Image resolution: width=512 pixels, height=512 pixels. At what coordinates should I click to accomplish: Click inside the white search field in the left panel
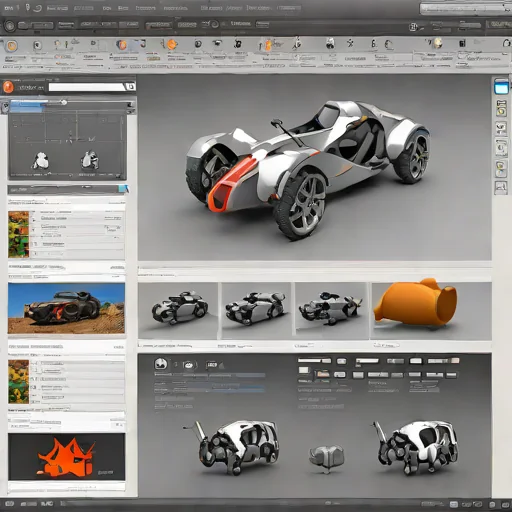coord(87,87)
